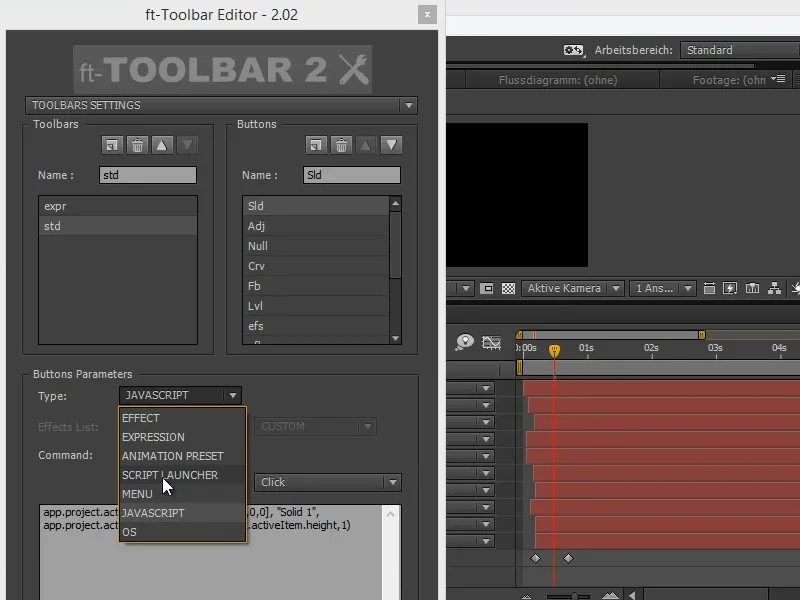Delete the selected toolbar using the trash icon

[137, 145]
